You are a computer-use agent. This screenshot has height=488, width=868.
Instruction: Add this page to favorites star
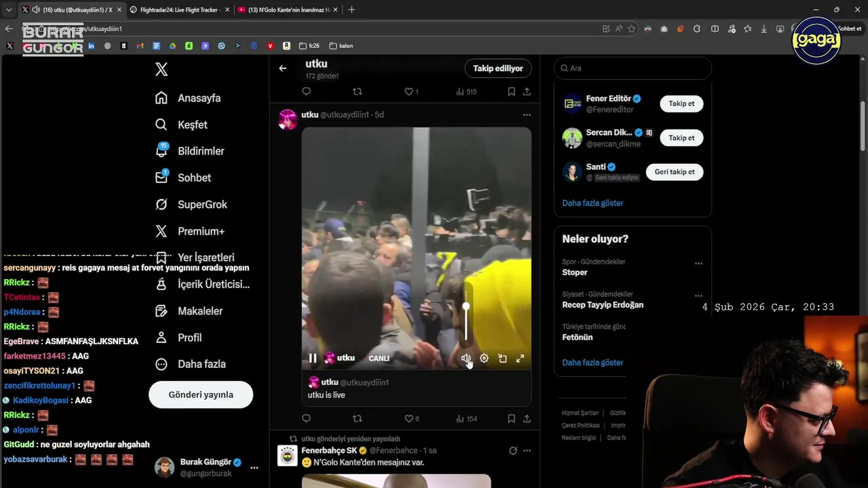[631, 28]
